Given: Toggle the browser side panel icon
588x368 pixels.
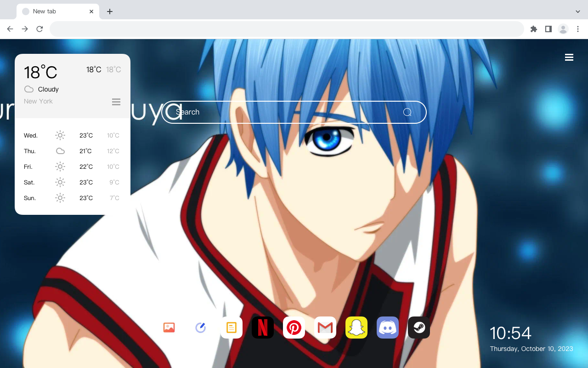Looking at the screenshot, I should (x=548, y=29).
